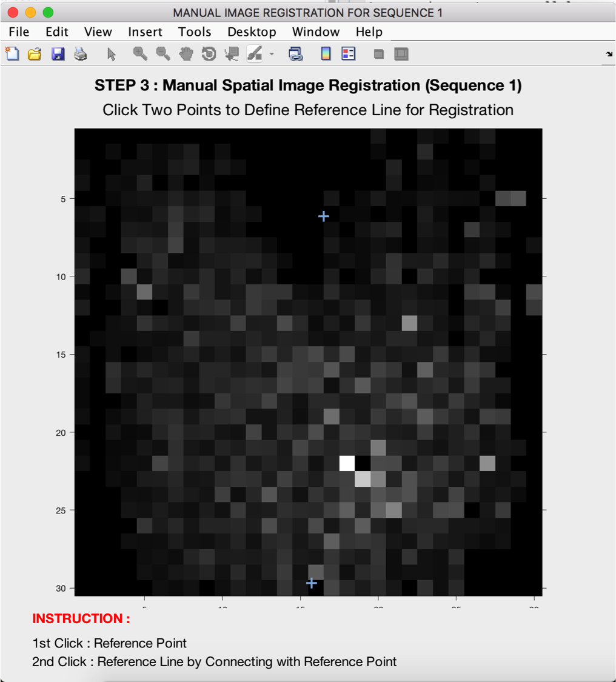616x682 pixels.
Task: Open the Tools menu
Action: pyautogui.click(x=195, y=32)
